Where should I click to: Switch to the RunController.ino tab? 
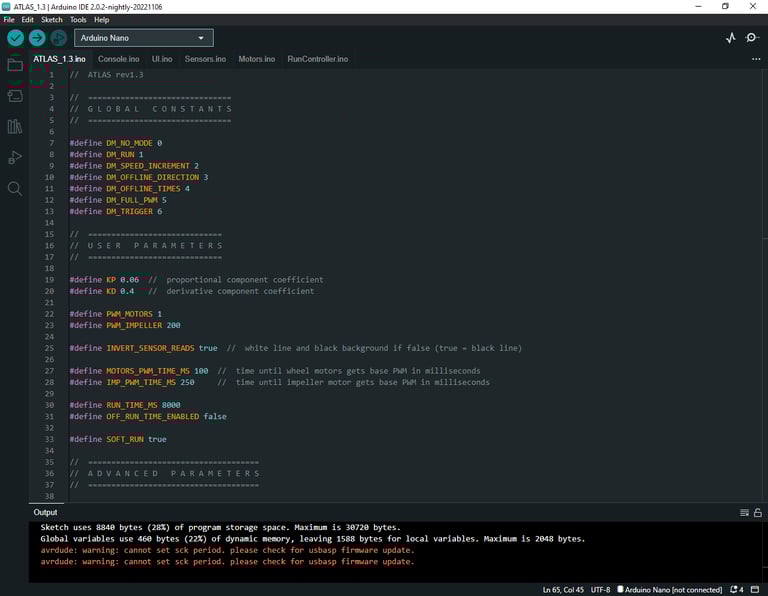tap(317, 59)
